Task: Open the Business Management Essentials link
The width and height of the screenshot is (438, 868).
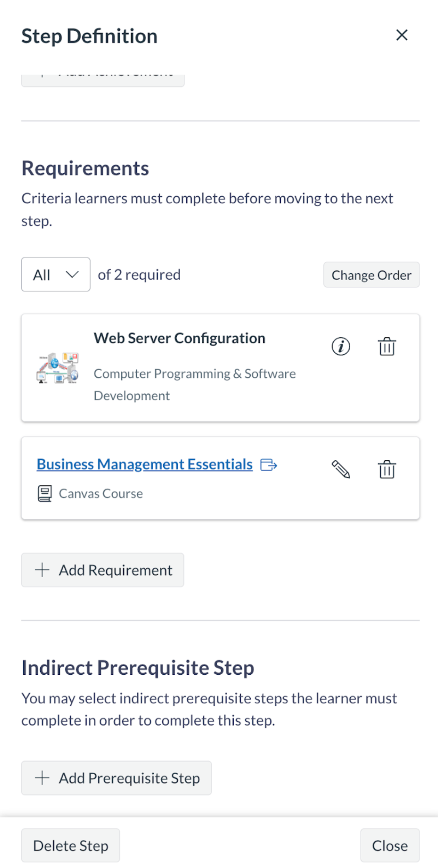Action: (x=145, y=465)
